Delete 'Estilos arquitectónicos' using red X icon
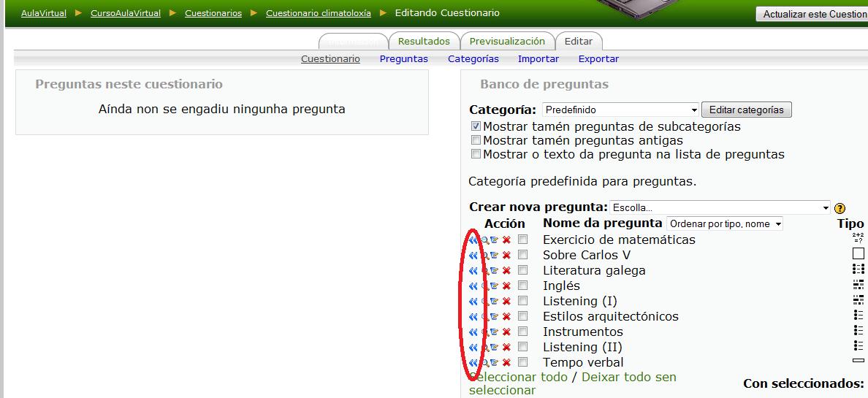The height and width of the screenshot is (398, 868). [506, 317]
